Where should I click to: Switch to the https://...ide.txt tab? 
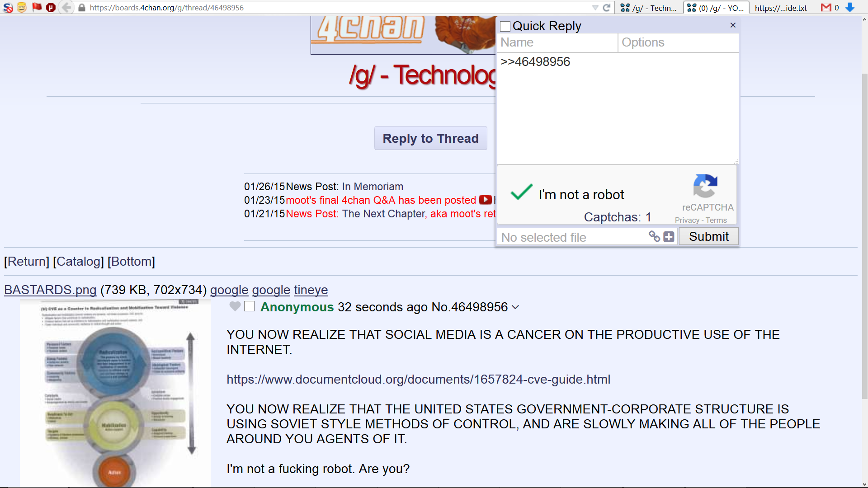click(781, 8)
